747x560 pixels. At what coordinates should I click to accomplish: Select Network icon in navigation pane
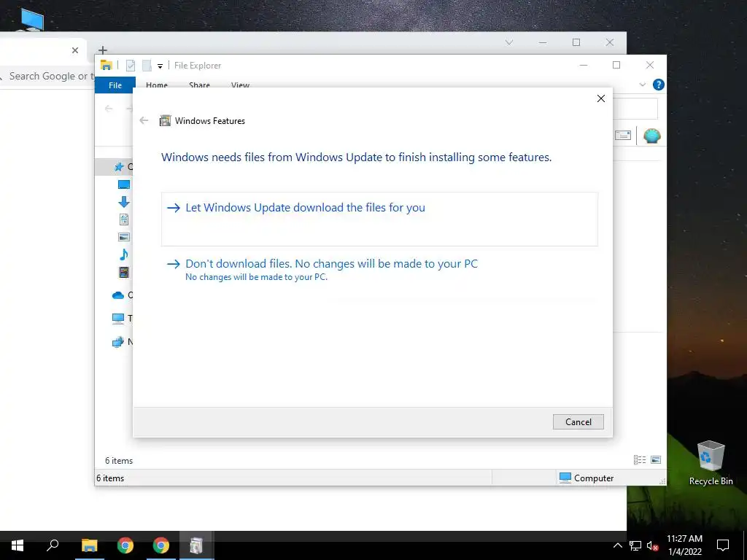tap(118, 342)
